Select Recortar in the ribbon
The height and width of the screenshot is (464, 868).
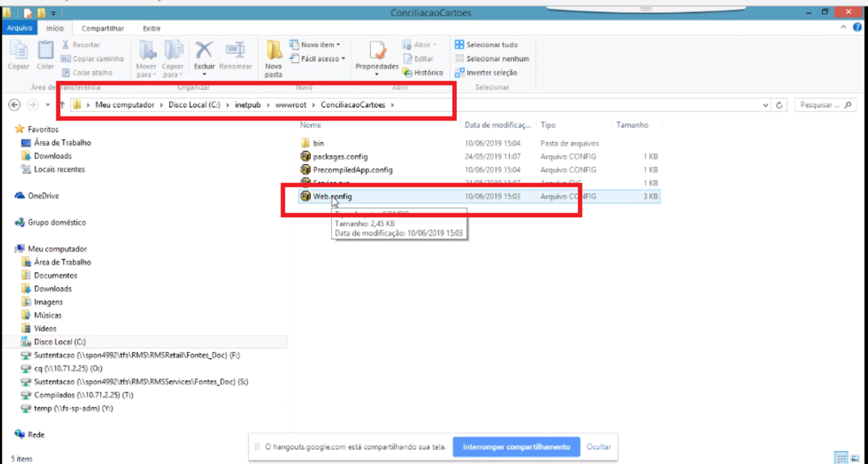click(81, 45)
